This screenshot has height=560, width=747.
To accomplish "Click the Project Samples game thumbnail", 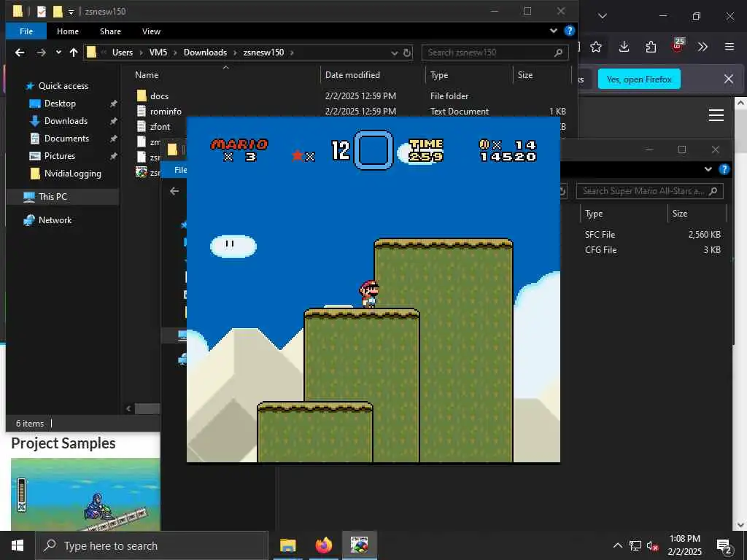I will (x=85, y=494).
